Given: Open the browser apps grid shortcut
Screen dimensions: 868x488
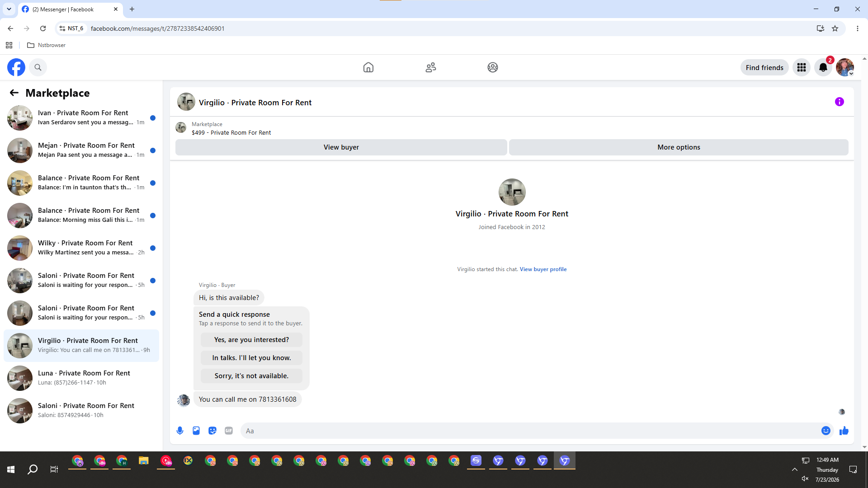Looking at the screenshot, I should pos(9,45).
